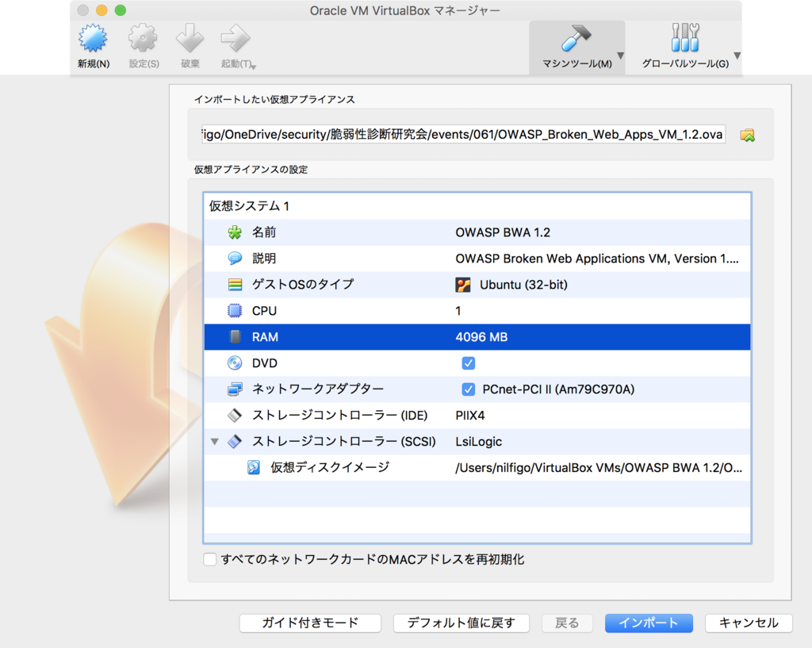The height and width of the screenshot is (648, 812).
Task: Click the network adapter (ネットワークアダプター) icon
Action: [x=235, y=389]
